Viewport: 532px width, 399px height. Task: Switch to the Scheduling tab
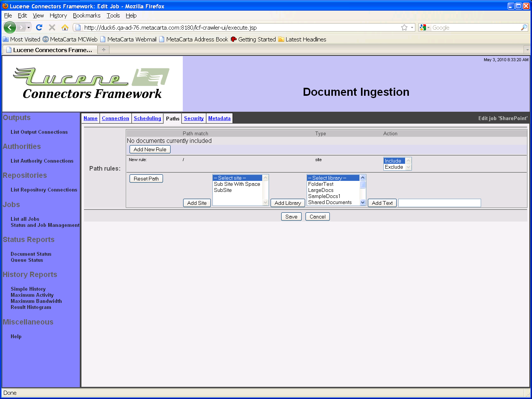pyautogui.click(x=147, y=119)
